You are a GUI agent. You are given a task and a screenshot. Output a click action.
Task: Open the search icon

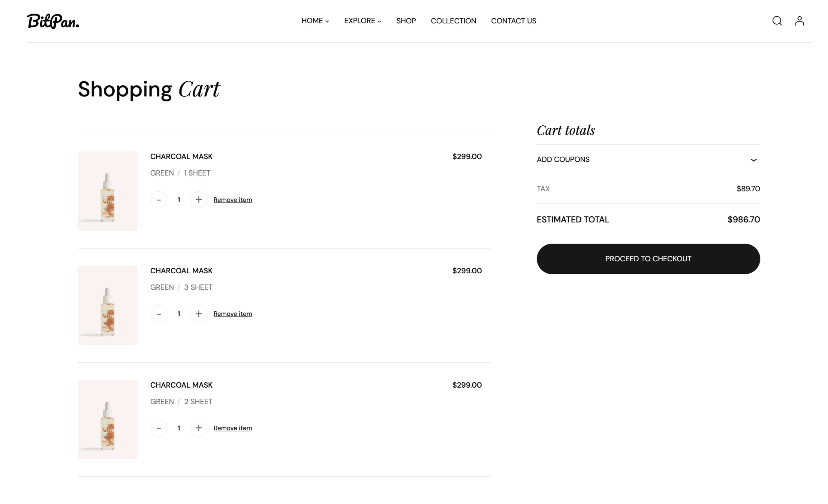[777, 21]
